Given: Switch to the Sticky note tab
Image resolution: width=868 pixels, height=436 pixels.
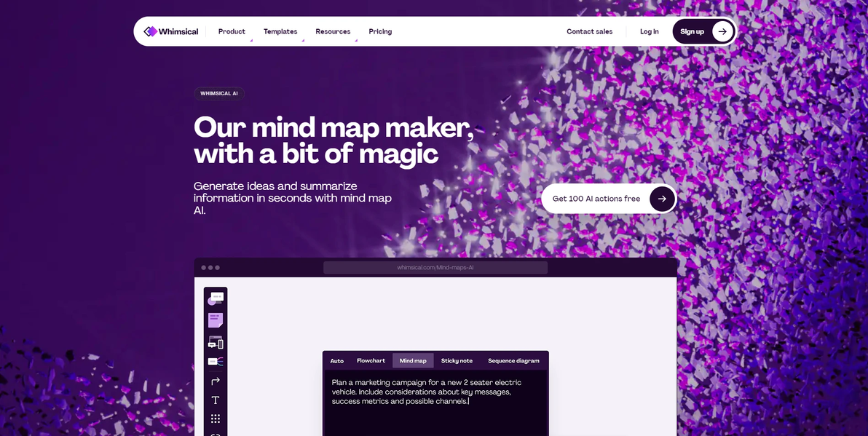Looking at the screenshot, I should 457,361.
